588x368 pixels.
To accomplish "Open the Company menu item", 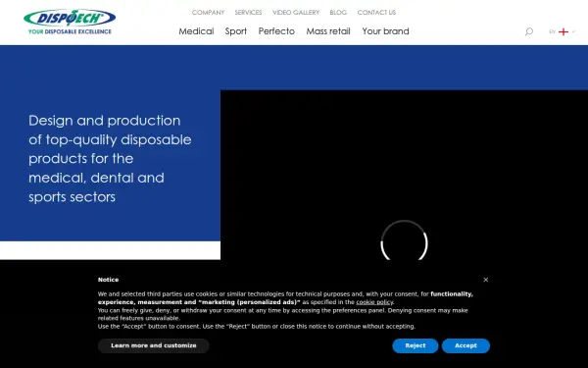I will (x=208, y=13).
